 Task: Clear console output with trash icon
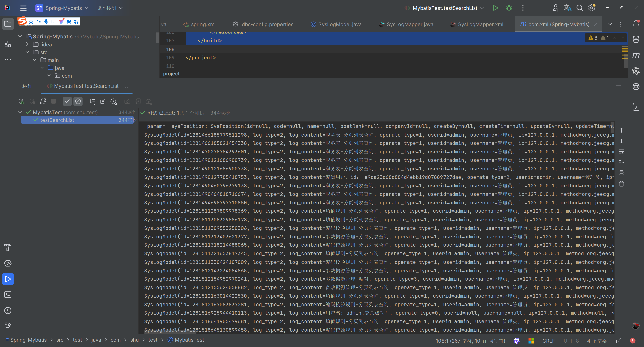621,184
